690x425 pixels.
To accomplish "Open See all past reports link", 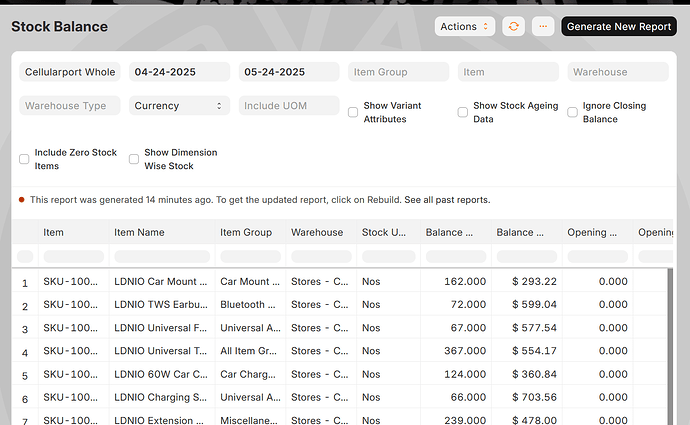I will pos(447,200).
